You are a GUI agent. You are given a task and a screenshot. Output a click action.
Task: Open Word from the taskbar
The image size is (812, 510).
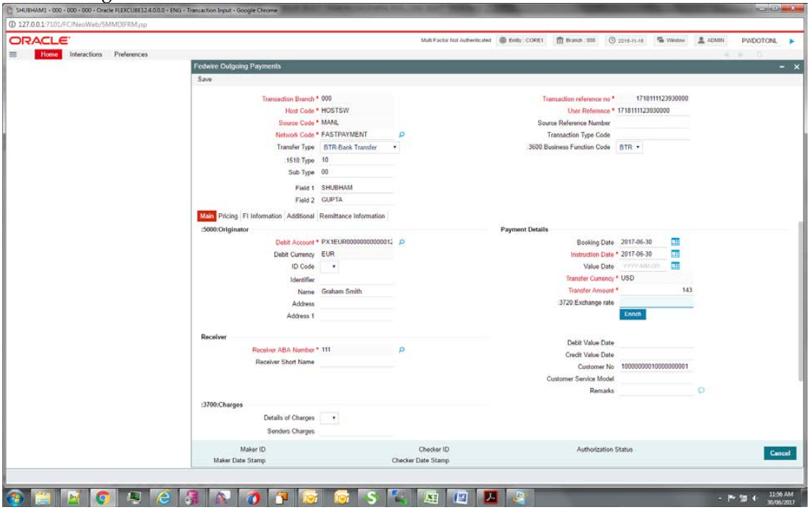[x=460, y=498]
